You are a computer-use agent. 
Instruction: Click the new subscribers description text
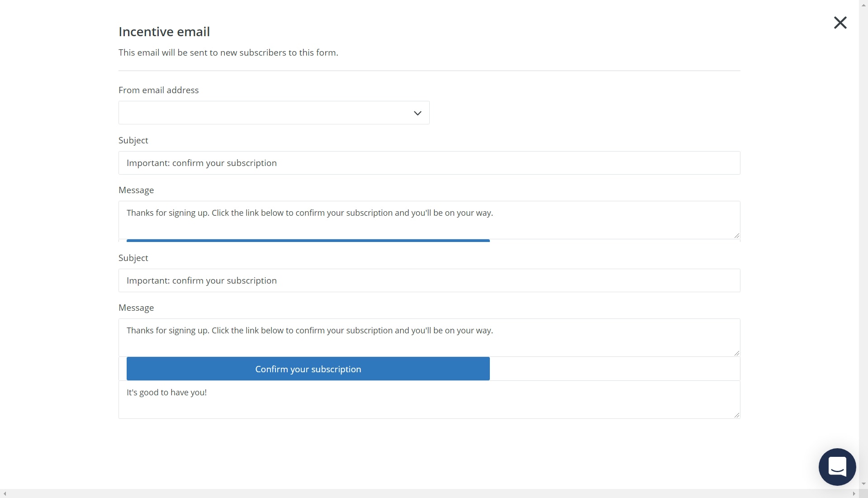point(228,52)
